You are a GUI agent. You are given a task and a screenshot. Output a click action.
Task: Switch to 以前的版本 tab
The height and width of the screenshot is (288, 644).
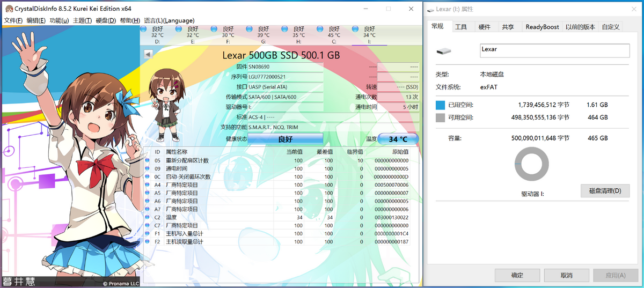580,27
